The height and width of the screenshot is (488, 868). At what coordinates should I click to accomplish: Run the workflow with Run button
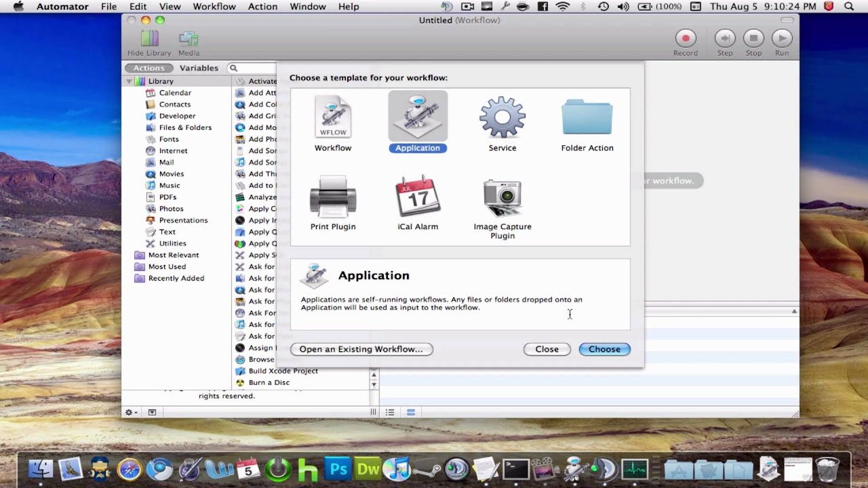click(782, 39)
